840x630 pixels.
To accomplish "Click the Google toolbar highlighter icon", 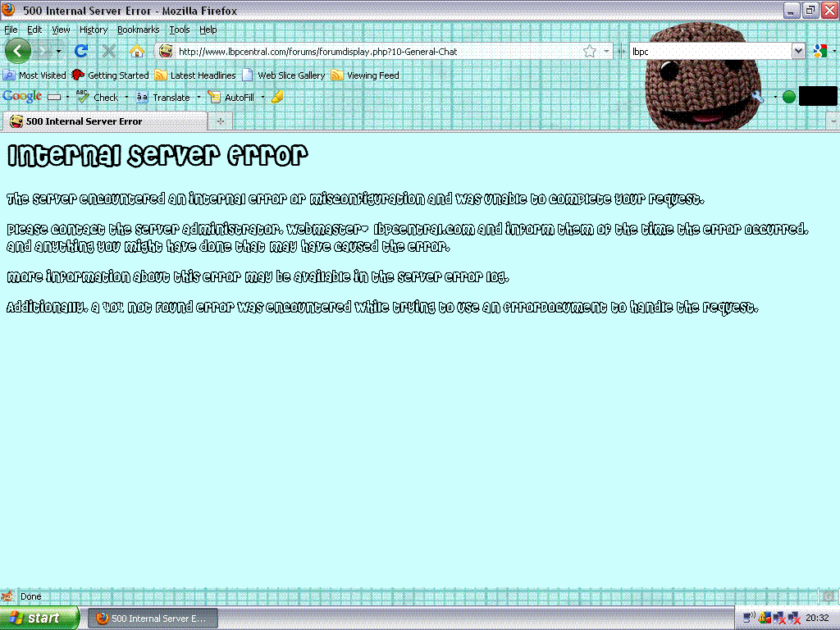I will (278, 97).
